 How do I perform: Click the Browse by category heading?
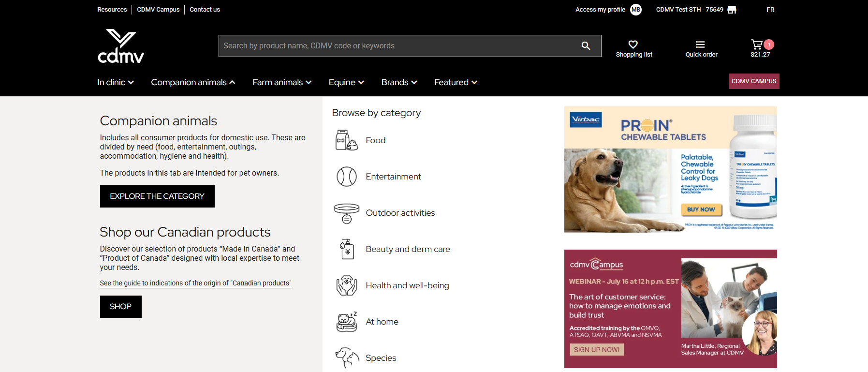pos(376,113)
